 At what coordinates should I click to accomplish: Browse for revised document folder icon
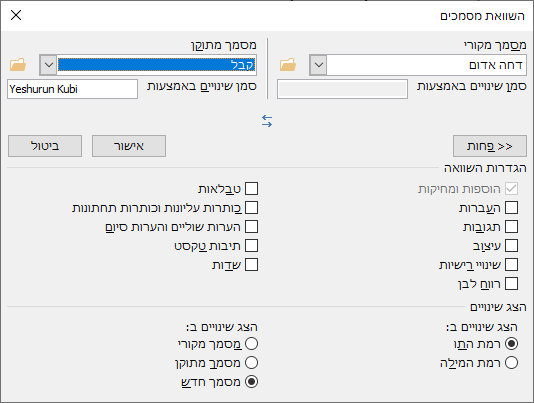[18, 65]
